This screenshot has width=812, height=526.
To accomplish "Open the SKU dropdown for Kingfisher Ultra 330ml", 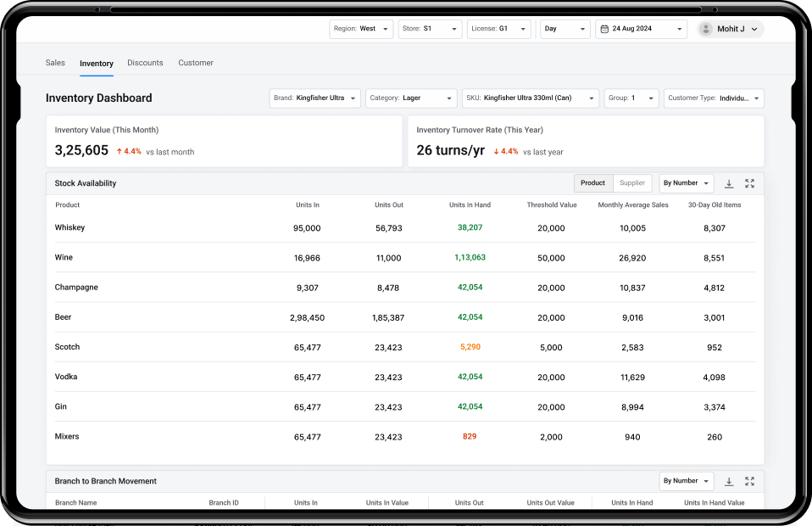I will point(530,98).
